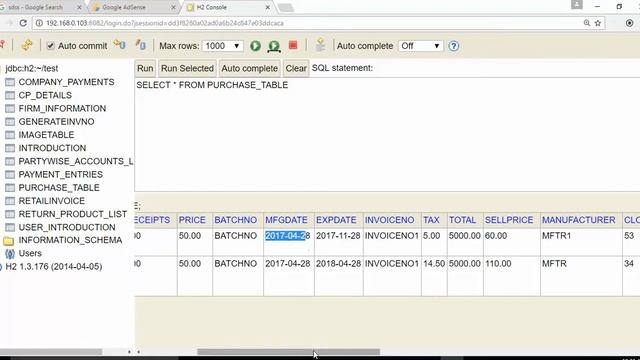Open a new browser tab
640x360 pixels.
click(286, 8)
